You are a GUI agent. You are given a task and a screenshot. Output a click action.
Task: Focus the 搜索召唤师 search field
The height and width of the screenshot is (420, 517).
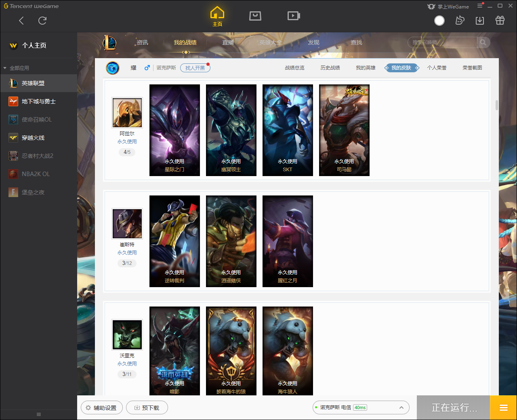442,42
